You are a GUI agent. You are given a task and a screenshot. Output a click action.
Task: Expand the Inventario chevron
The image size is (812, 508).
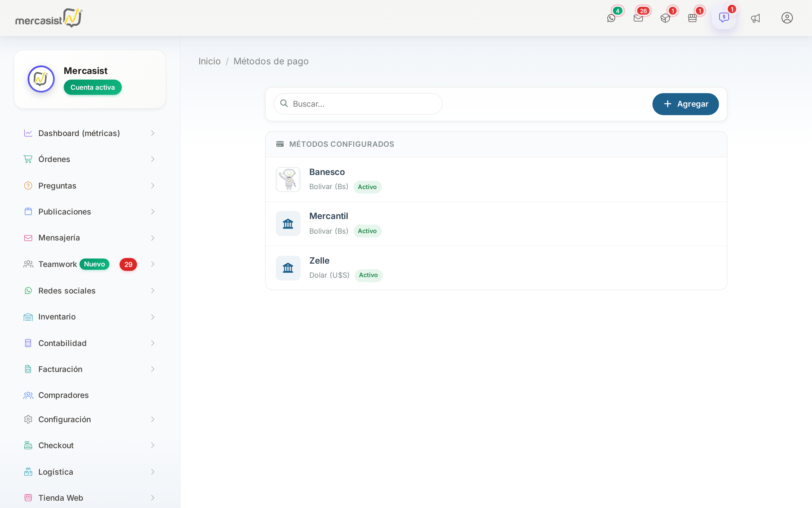click(x=153, y=317)
